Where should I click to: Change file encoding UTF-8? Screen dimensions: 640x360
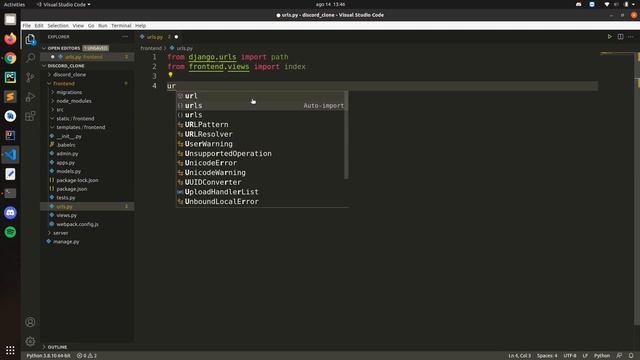pyautogui.click(x=570, y=356)
